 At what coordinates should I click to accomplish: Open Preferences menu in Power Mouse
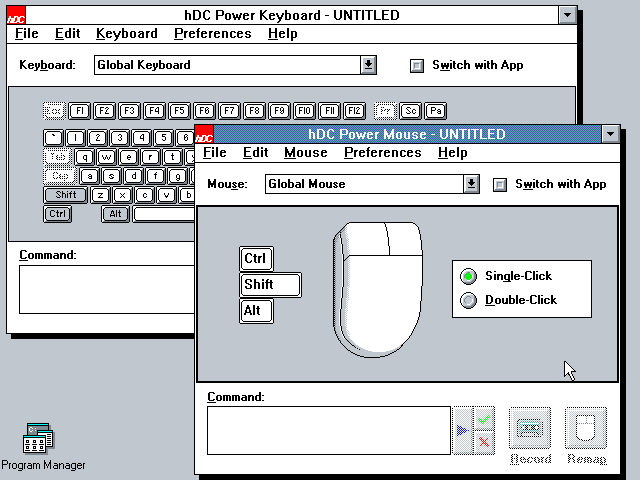382,153
